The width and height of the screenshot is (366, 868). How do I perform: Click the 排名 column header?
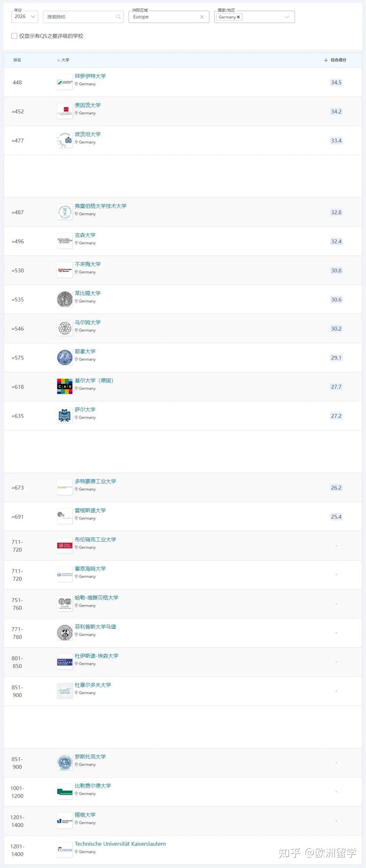coord(17,60)
